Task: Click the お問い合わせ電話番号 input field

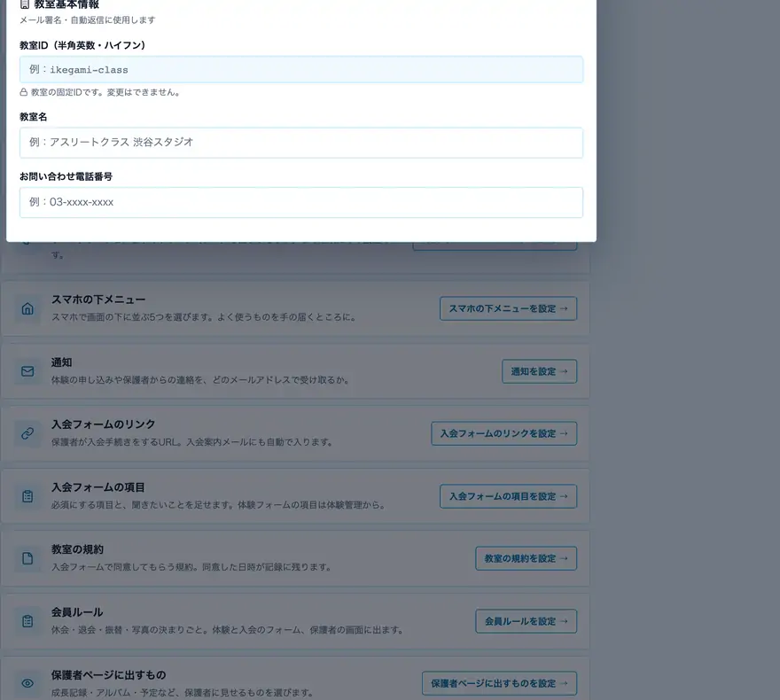Action: tap(301, 202)
